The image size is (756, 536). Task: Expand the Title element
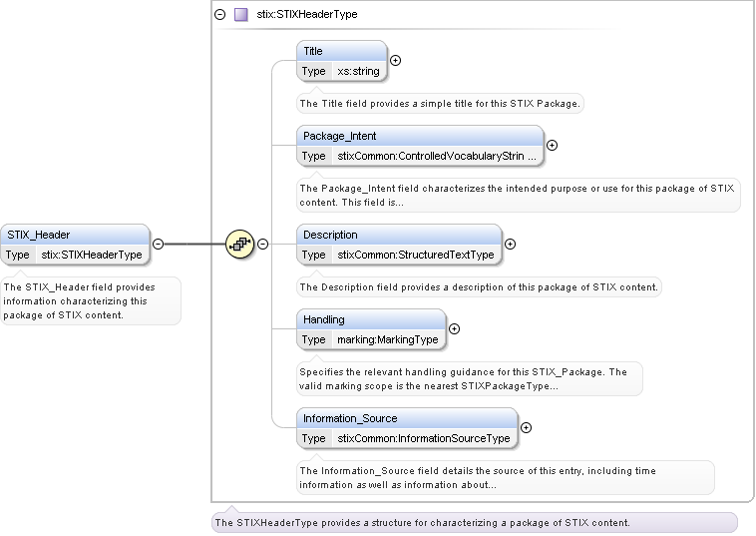point(395,61)
